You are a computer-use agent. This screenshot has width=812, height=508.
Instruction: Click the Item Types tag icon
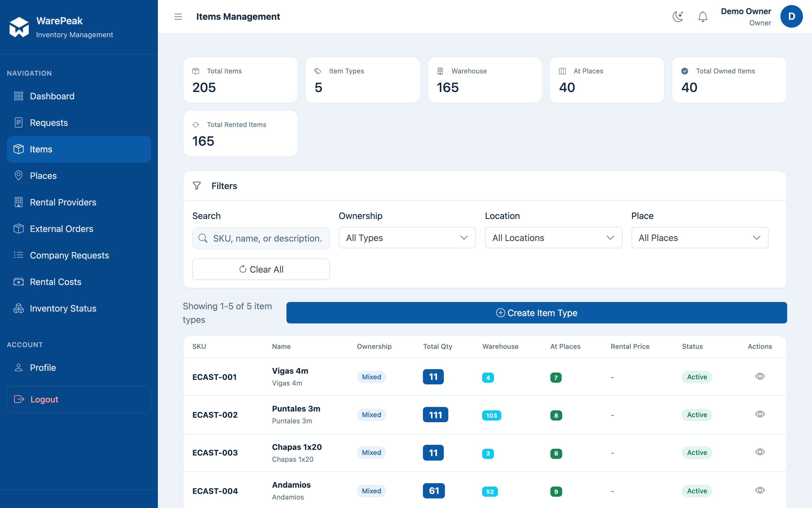pyautogui.click(x=318, y=71)
